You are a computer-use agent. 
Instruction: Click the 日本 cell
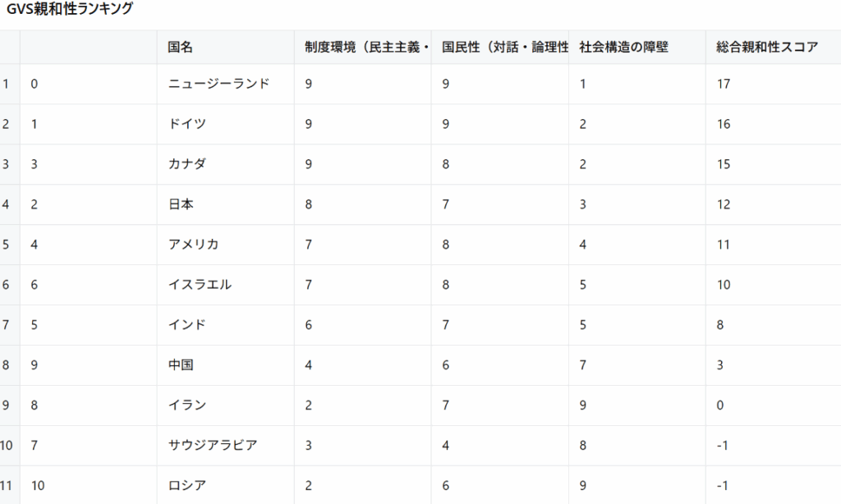point(225,205)
